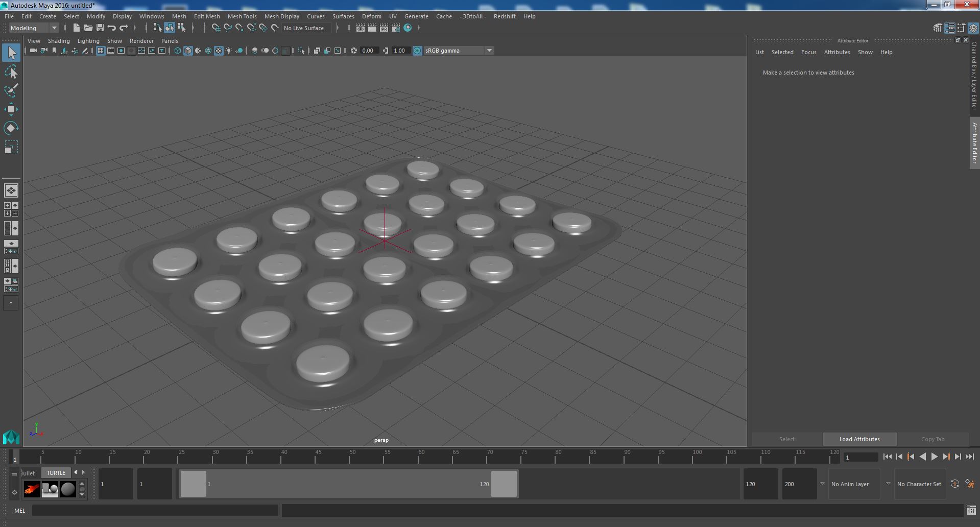This screenshot has height=527, width=980.
Task: Select the arrow Select tool
Action: point(11,53)
